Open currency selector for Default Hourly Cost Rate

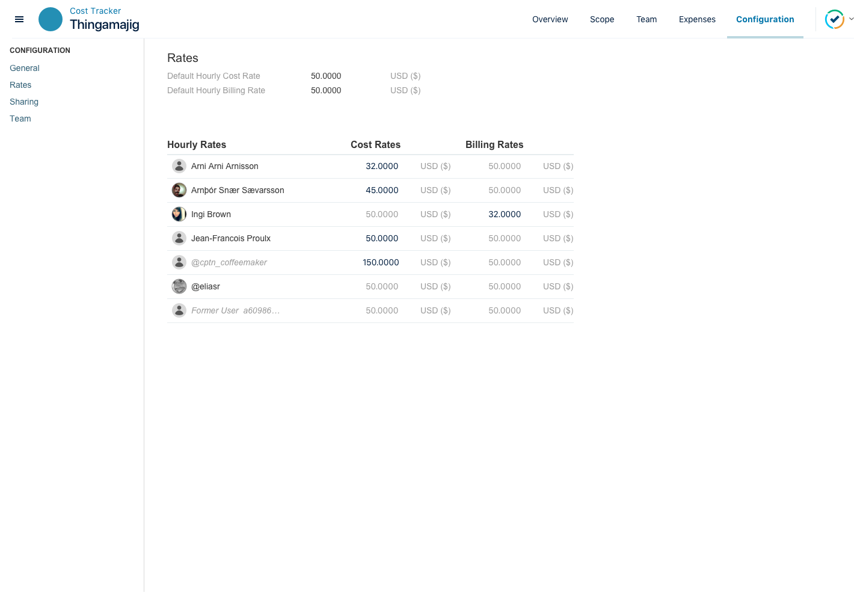[405, 76]
